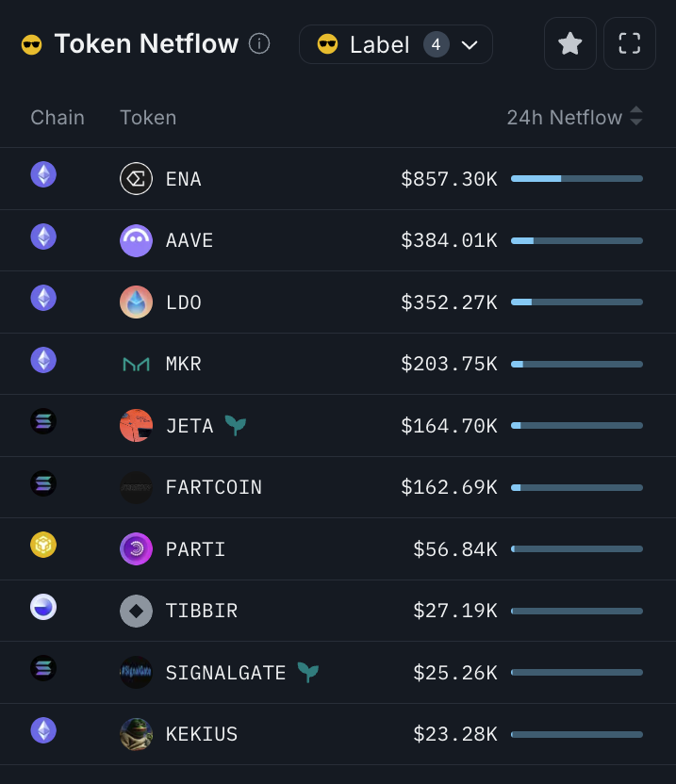Click the ENA netflow progress bar
The height and width of the screenshot is (784, 676).
pos(577,178)
